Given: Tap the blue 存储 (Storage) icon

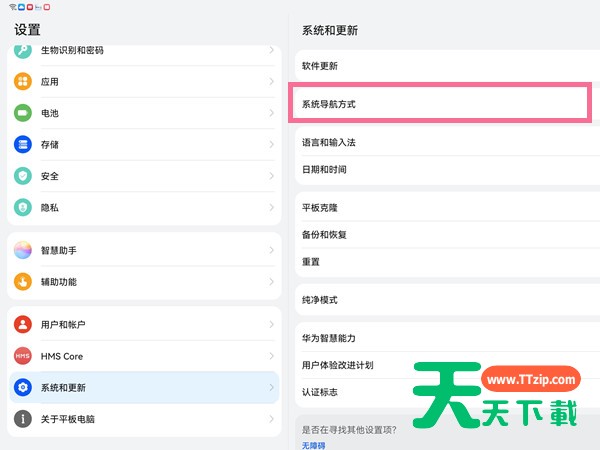Looking at the screenshot, I should [x=23, y=144].
